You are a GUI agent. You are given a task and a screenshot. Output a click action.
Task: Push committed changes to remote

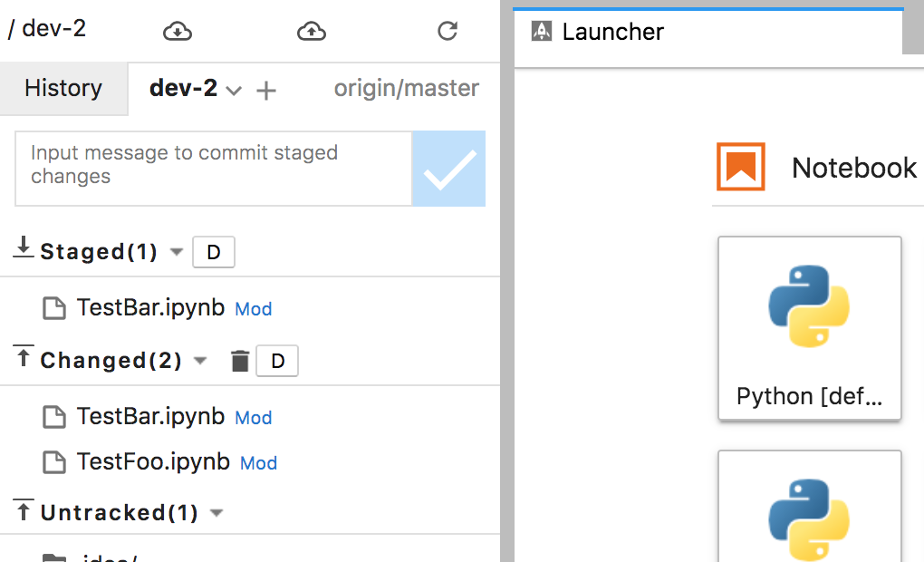tap(312, 31)
